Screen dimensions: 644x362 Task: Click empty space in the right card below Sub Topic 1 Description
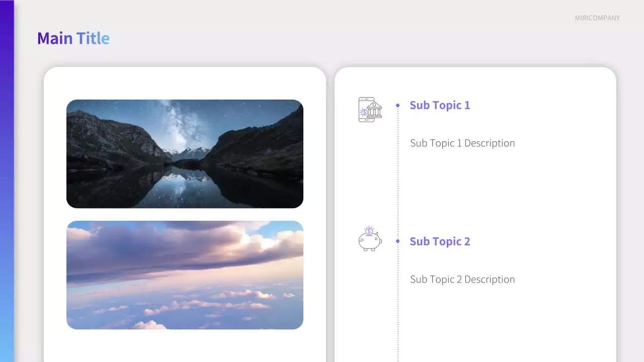pyautogui.click(x=503, y=186)
